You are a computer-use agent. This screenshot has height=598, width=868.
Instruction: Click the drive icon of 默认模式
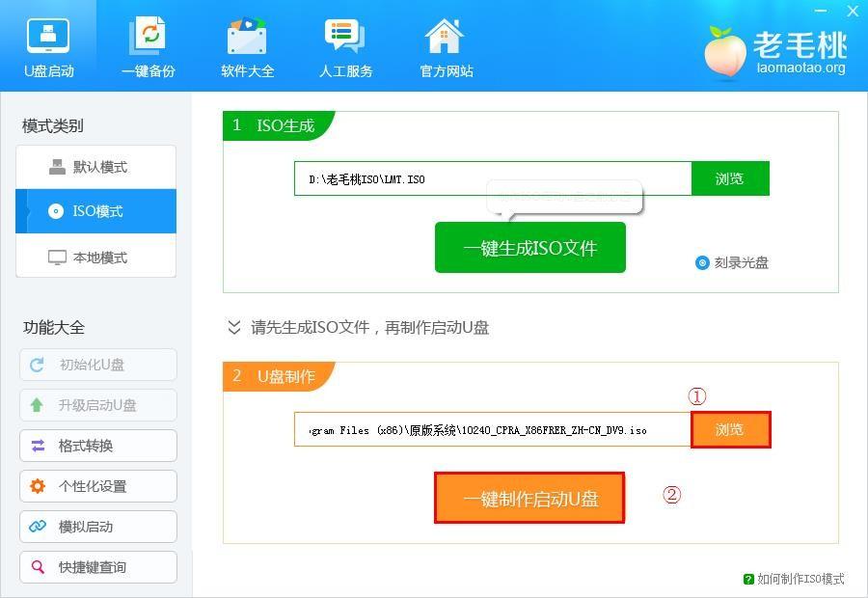coord(57,167)
